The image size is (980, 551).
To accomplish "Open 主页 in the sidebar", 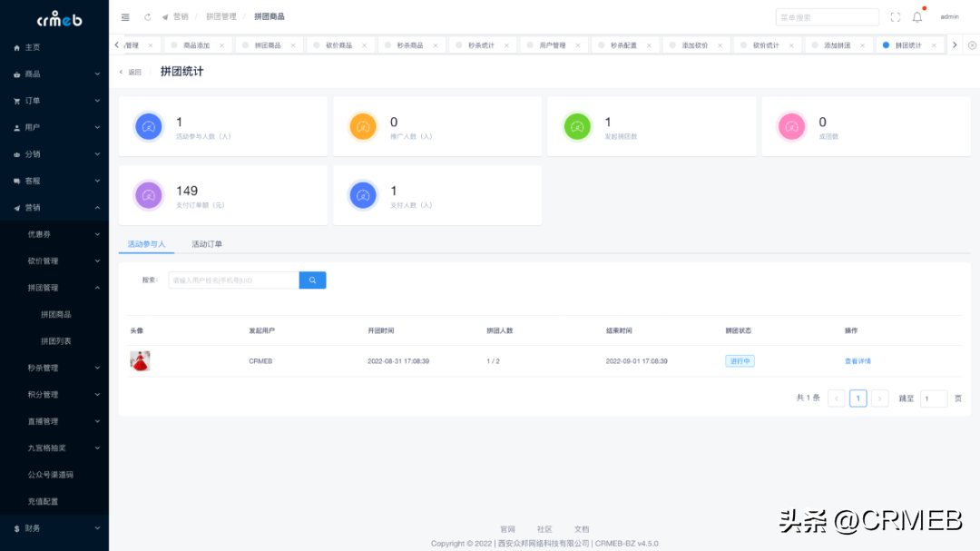I will [54, 47].
